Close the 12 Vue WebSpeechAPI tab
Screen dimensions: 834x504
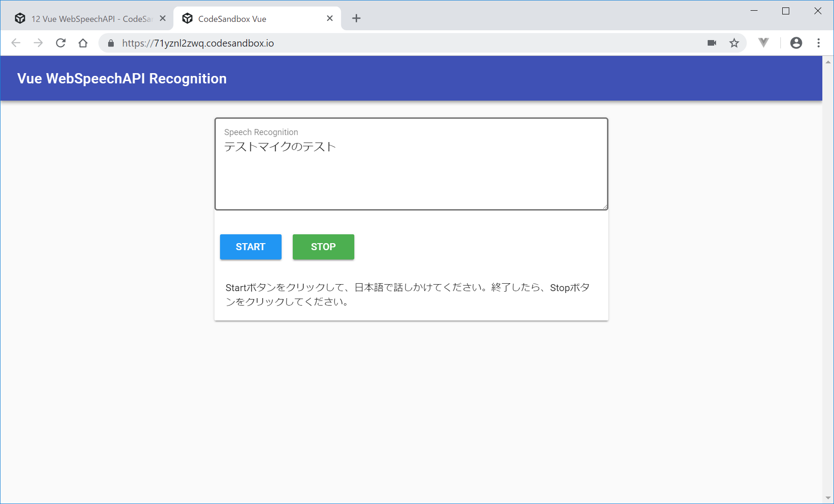tap(163, 18)
